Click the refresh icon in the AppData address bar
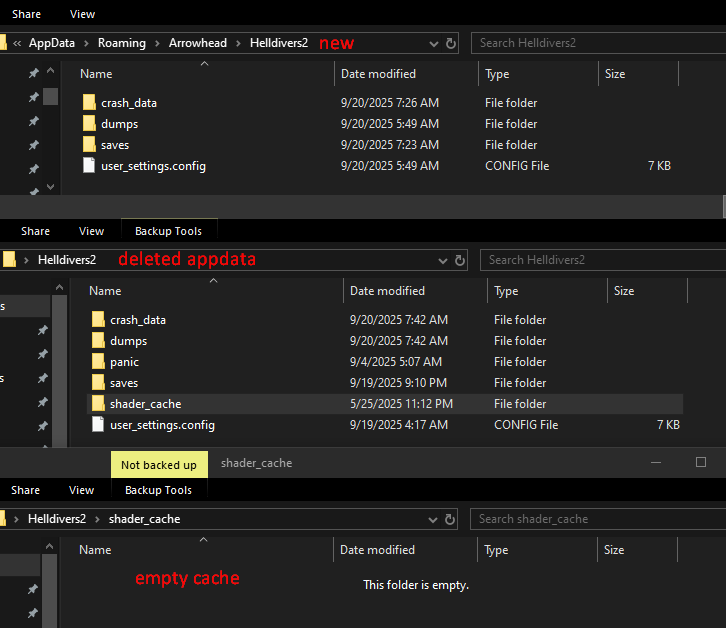 click(451, 43)
